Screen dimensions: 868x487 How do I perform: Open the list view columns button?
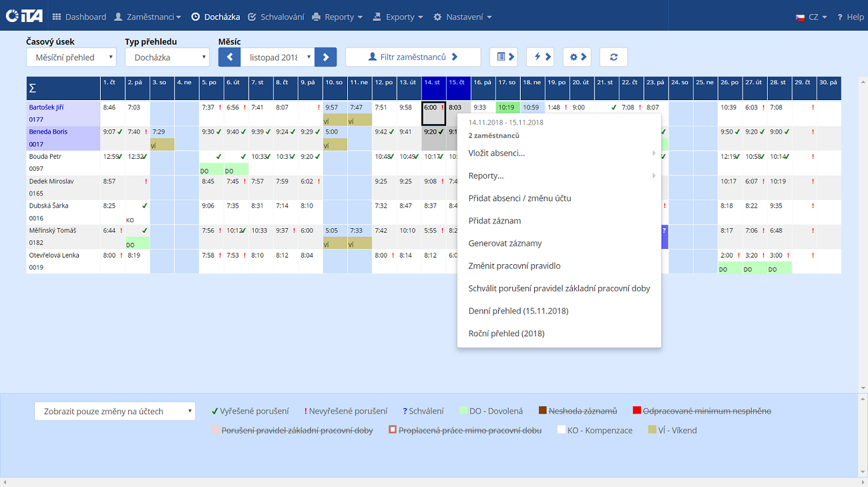[x=503, y=57]
